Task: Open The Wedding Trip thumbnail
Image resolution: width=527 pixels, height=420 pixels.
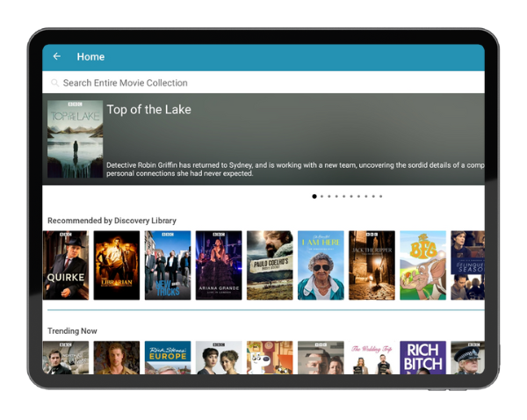Action: point(372,358)
